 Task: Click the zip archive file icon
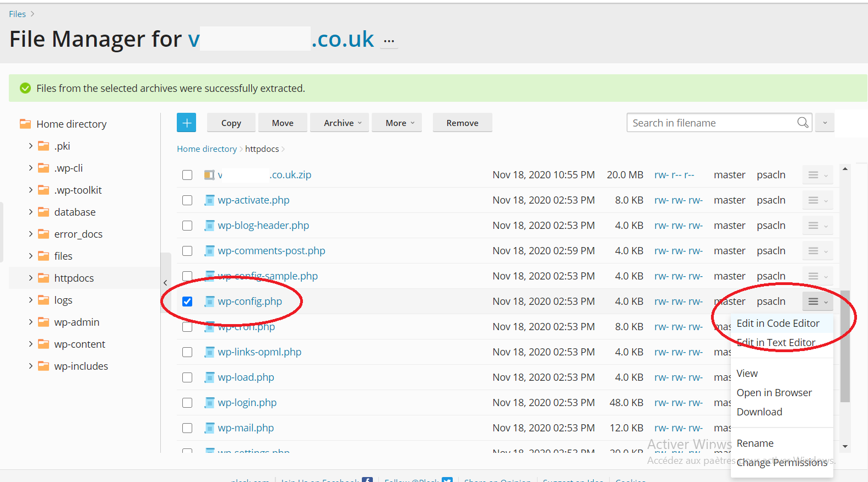click(x=209, y=175)
